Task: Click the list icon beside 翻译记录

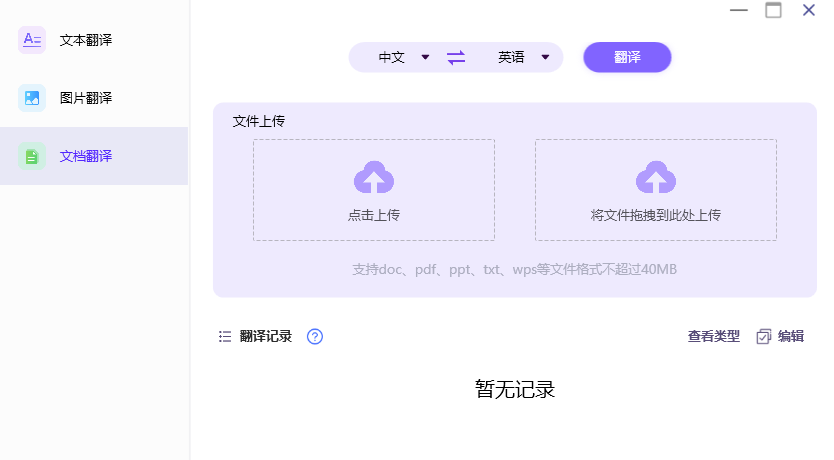Action: pyautogui.click(x=225, y=337)
